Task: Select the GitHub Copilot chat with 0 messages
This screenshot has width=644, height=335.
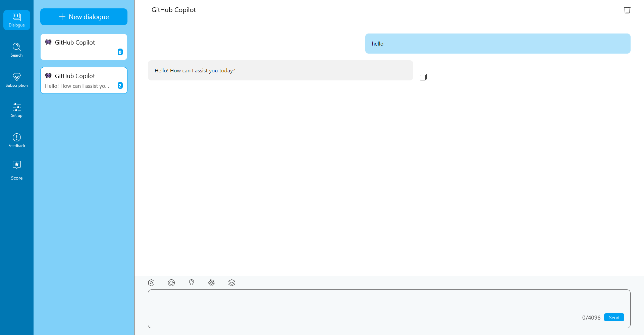Action: click(84, 47)
